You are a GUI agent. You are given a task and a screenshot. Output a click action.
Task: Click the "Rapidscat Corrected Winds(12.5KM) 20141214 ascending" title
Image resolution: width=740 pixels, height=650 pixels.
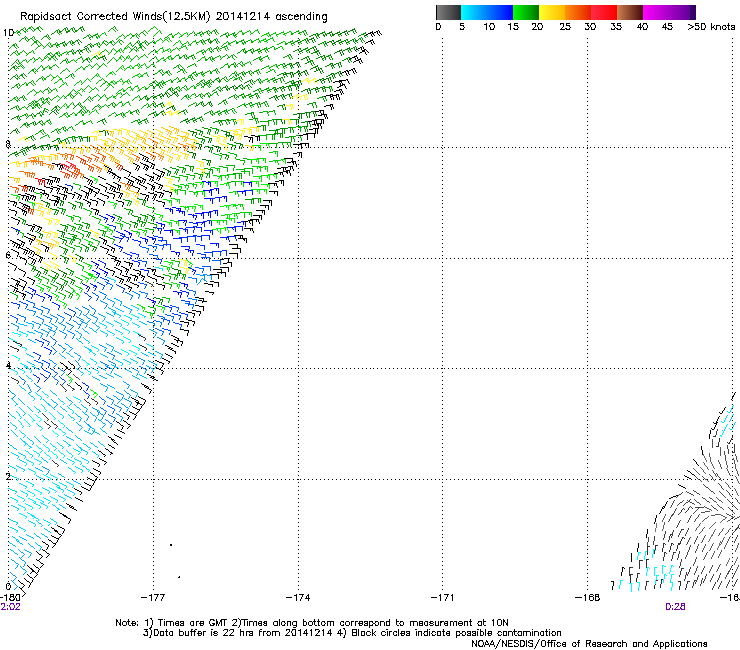click(174, 17)
